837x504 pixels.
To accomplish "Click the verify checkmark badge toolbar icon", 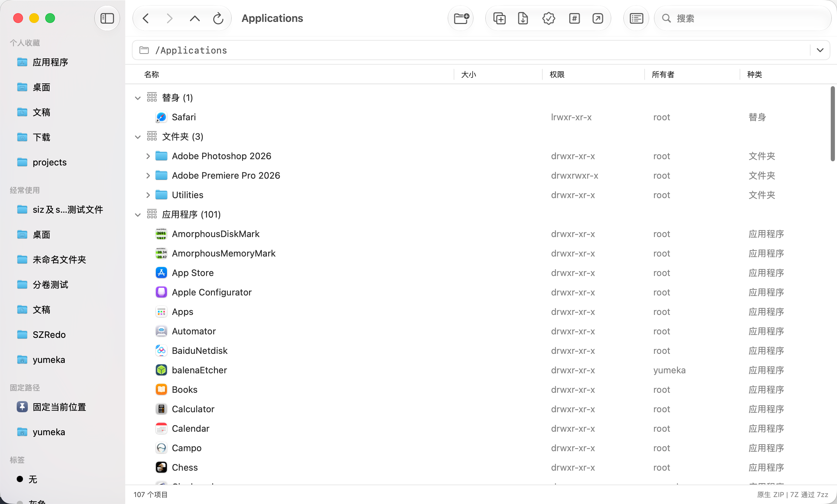I will (549, 18).
